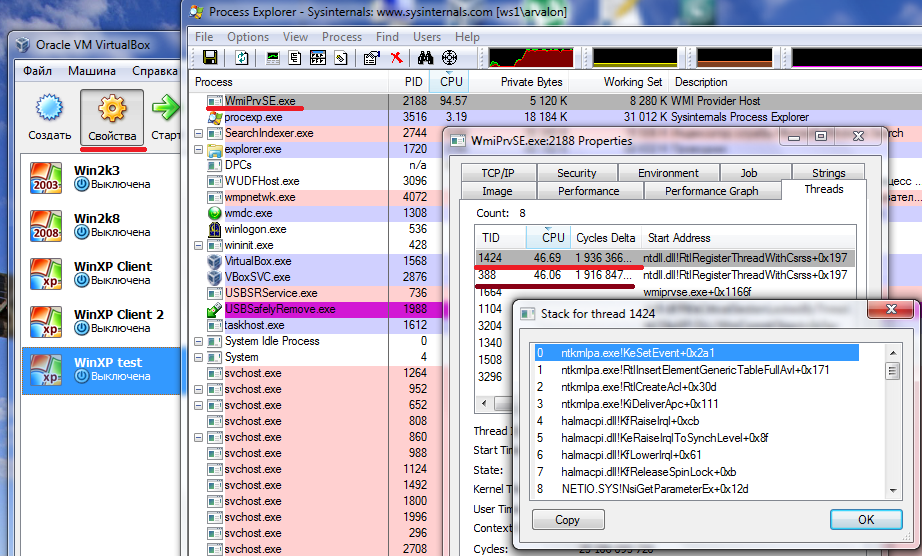Screen dimensions: 922x556
Task: Click the winlogon.exe process icon
Action: pyautogui.click(x=215, y=229)
